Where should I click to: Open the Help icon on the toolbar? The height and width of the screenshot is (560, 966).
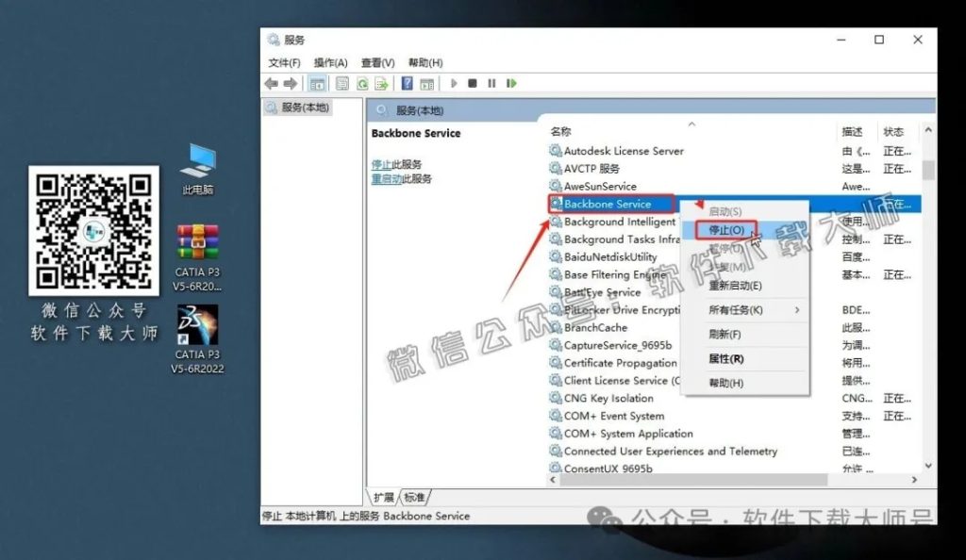[x=407, y=83]
